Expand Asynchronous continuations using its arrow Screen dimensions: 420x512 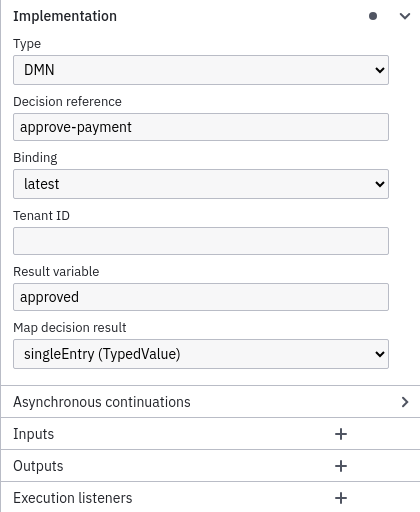click(405, 402)
